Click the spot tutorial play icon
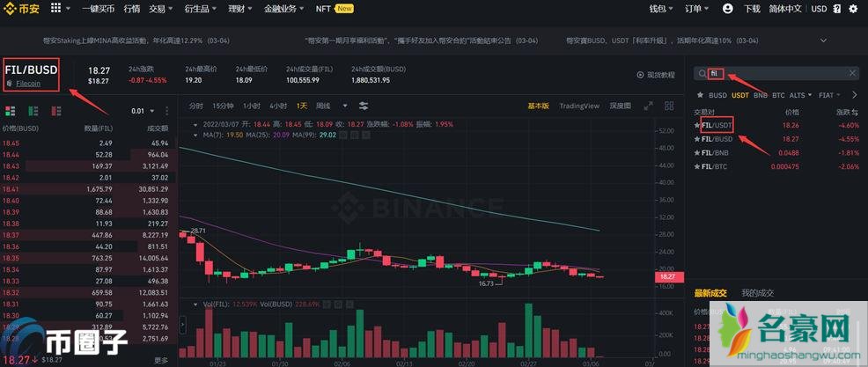 coord(641,74)
